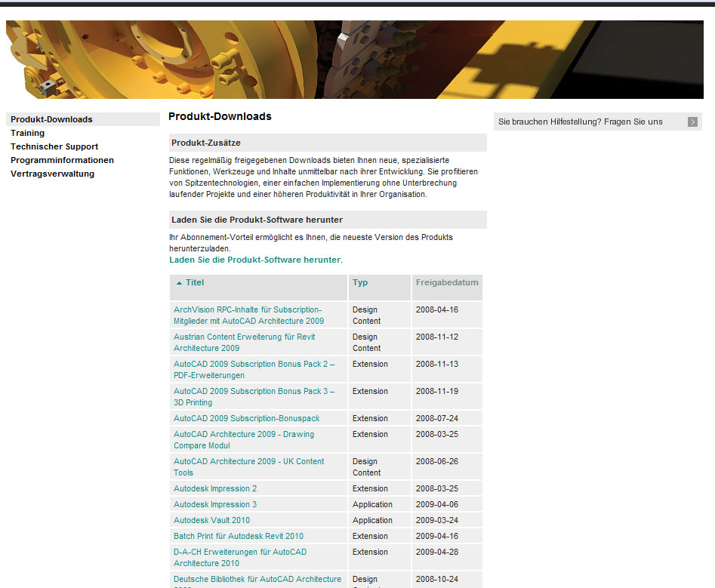Click the arrow icon next to Hilfestellung
Viewport: 715px width, 588px height.
coord(692,122)
